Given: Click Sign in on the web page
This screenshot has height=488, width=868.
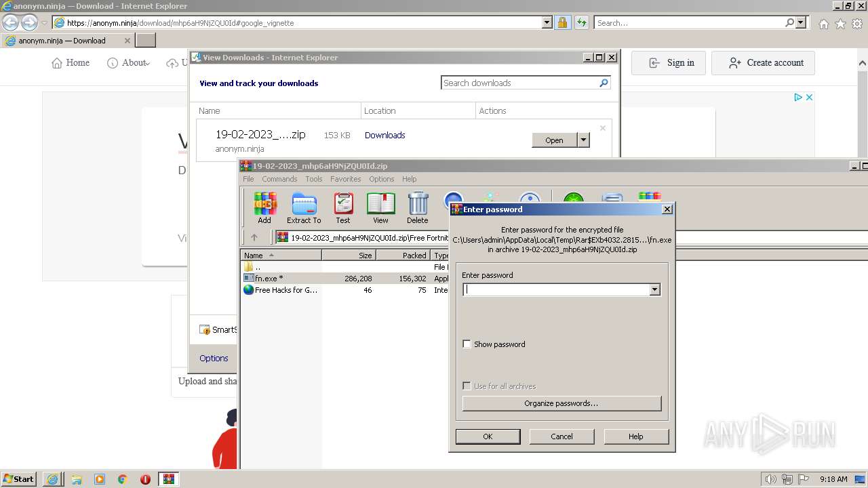Looking at the screenshot, I should coord(669,63).
